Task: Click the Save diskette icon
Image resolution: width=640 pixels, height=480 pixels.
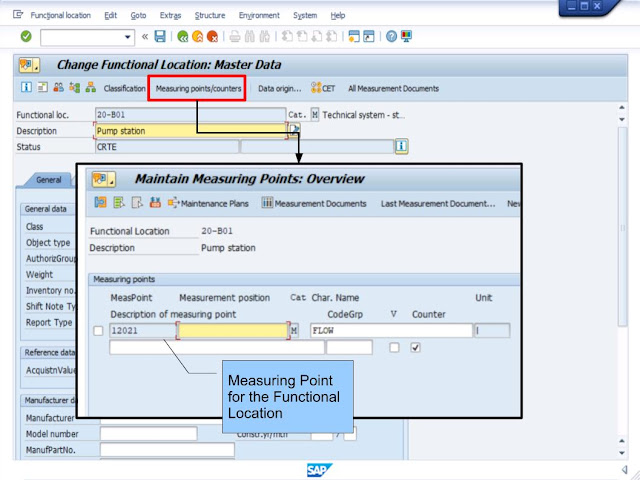Action: 160,36
